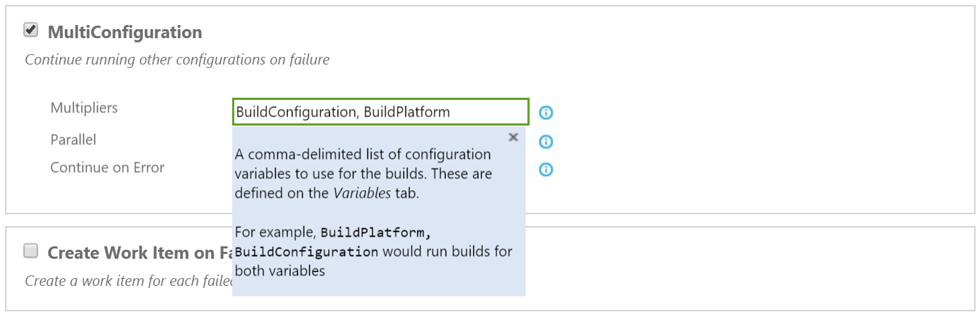Show help info icon for Continue on Error
Viewport: 980px width, 315px height.
click(x=546, y=169)
